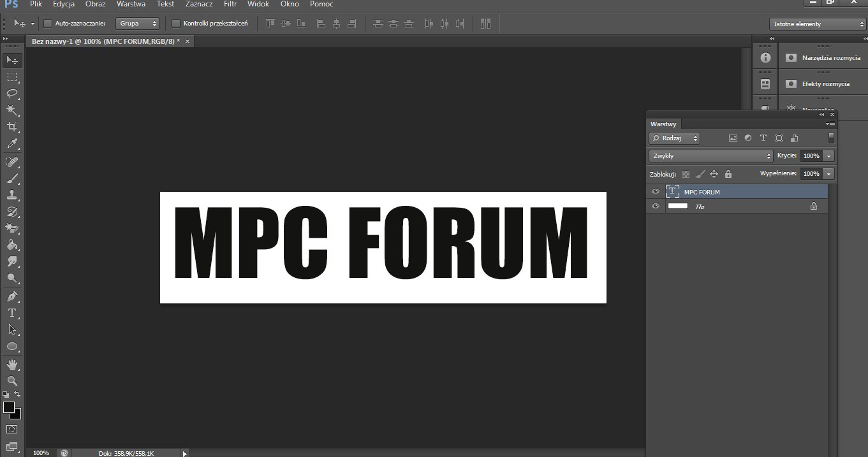Open the Warstwa menu

point(131,4)
